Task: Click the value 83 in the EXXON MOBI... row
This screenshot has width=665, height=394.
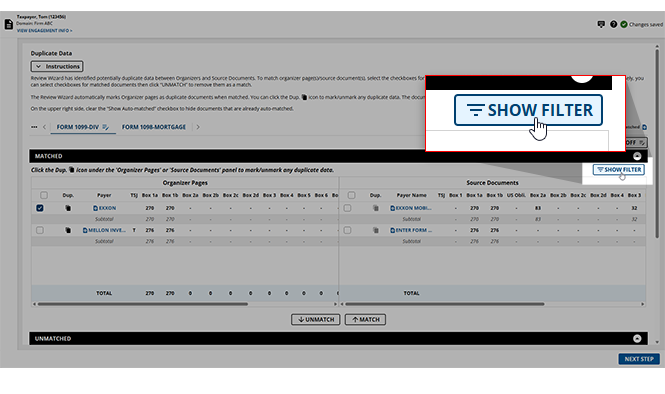Action: click(538, 208)
